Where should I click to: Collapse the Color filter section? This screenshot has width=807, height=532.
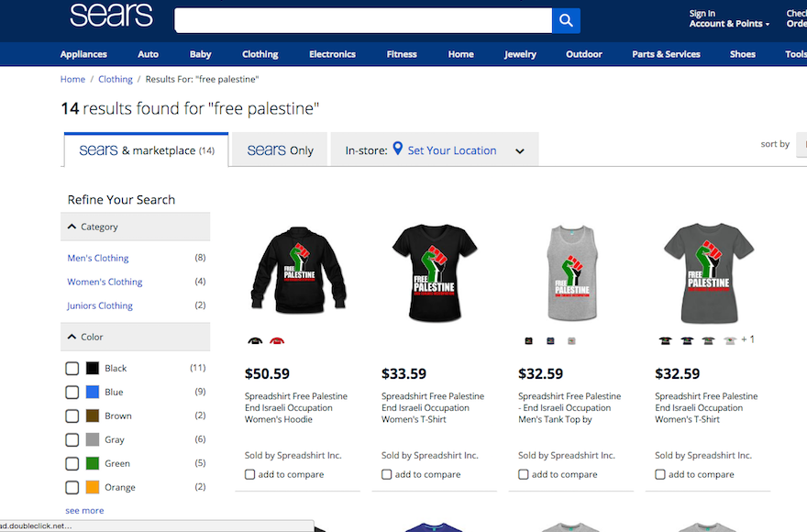[x=72, y=337]
